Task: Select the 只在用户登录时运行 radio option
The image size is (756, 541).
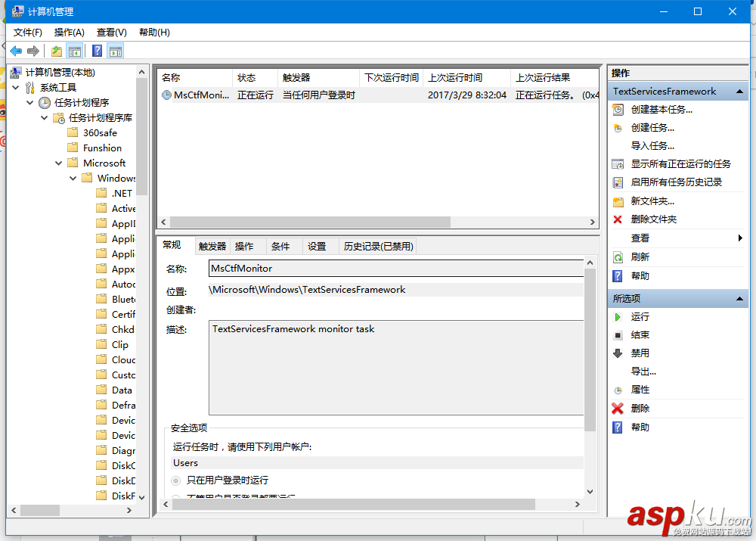Action: pos(175,480)
